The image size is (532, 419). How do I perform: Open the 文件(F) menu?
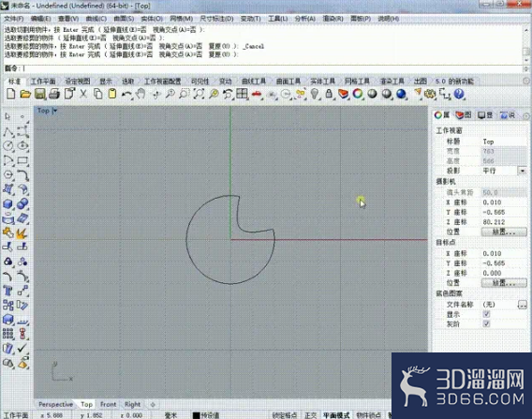pos(14,19)
